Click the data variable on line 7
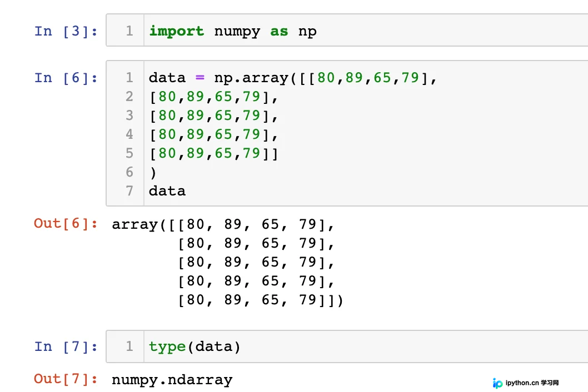Viewport: 588px width, 392px height. (167, 191)
